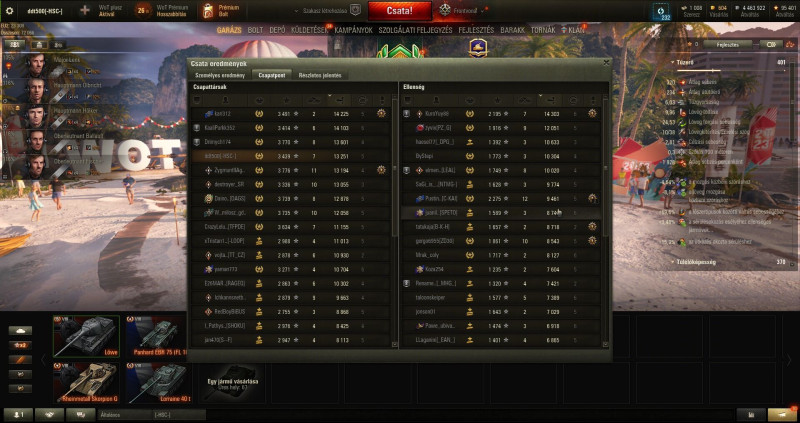800x423 pixels.
Task: Expand the Túlélőképesség stats section
Action: pyautogui.click(x=673, y=262)
